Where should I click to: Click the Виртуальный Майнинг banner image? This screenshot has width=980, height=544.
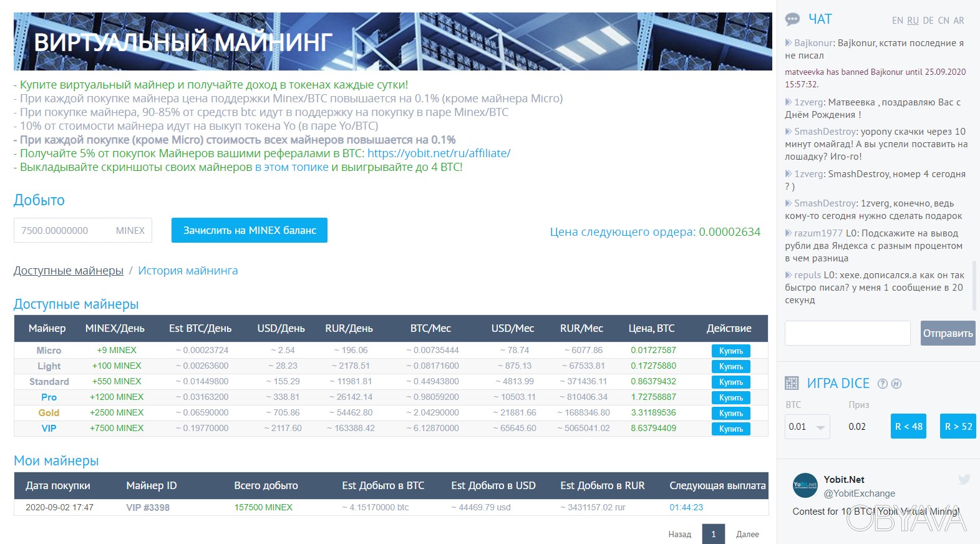[393, 41]
